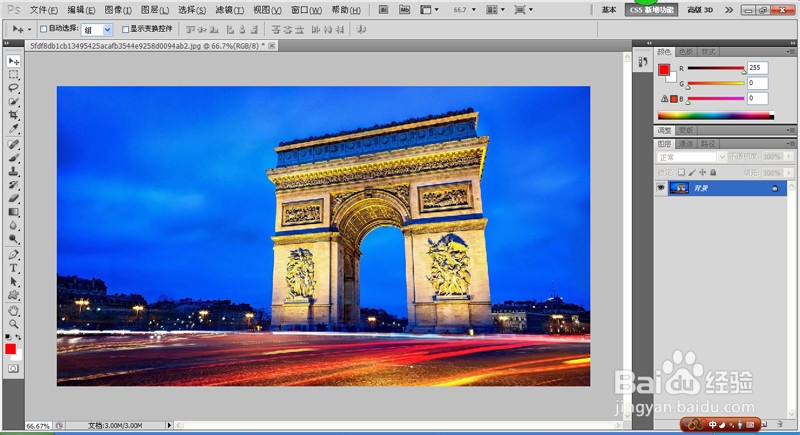Switch to the 高级 3D workspace
The height and width of the screenshot is (435, 800).
(x=700, y=10)
